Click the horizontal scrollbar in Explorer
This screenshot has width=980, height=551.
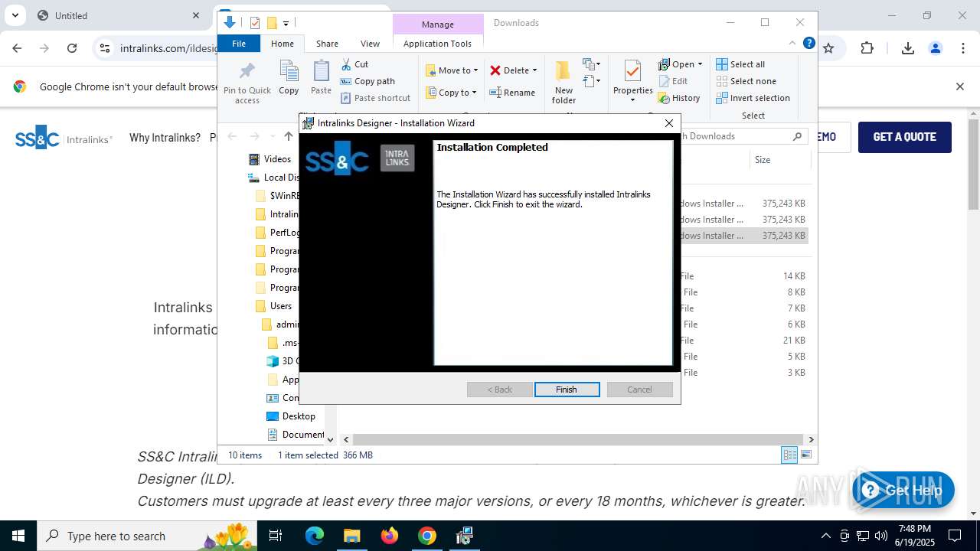(x=578, y=439)
